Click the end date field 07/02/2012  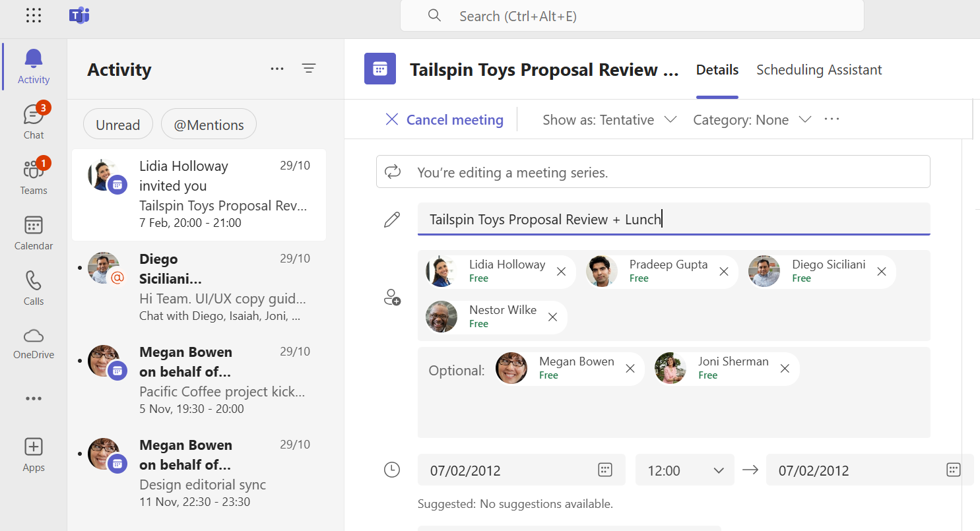tap(870, 470)
